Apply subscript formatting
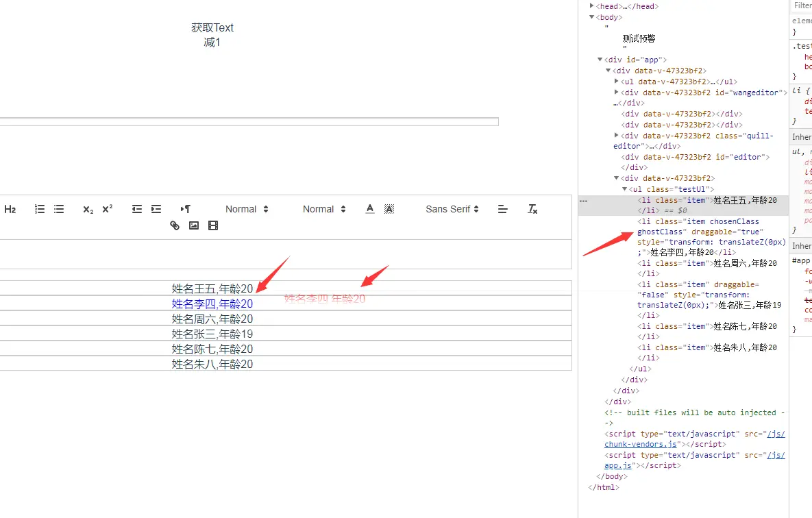This screenshot has width=812, height=518. point(88,209)
